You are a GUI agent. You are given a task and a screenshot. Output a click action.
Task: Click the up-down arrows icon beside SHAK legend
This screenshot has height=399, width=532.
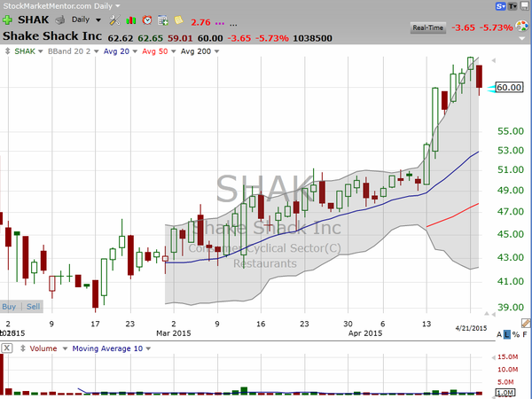click(7, 51)
